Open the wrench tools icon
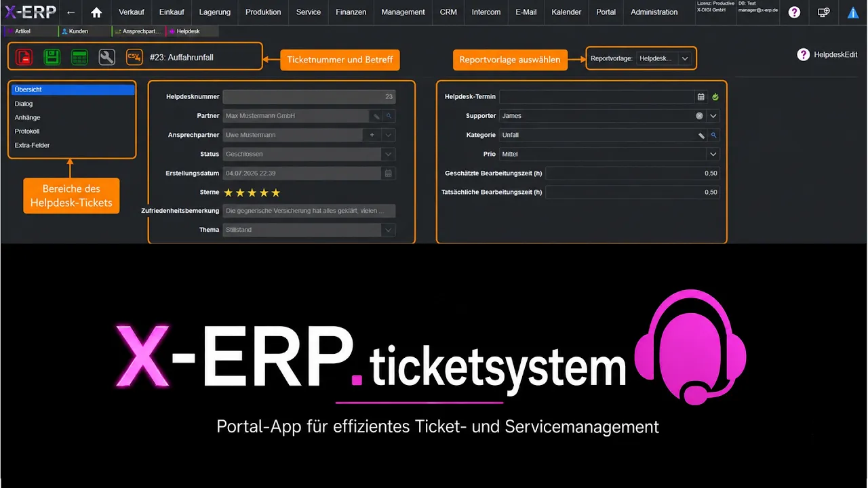Viewport: 868px width, 488px height. point(107,58)
